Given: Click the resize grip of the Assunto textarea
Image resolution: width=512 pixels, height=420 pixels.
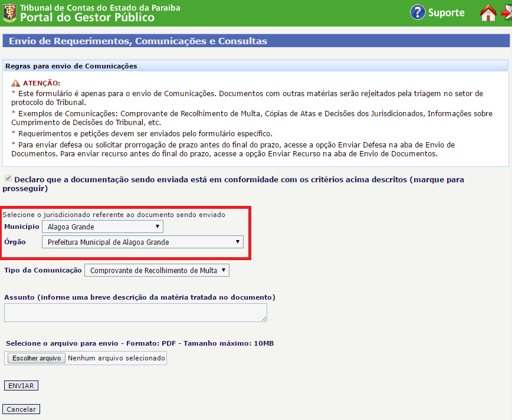Looking at the screenshot, I should [x=264, y=319].
